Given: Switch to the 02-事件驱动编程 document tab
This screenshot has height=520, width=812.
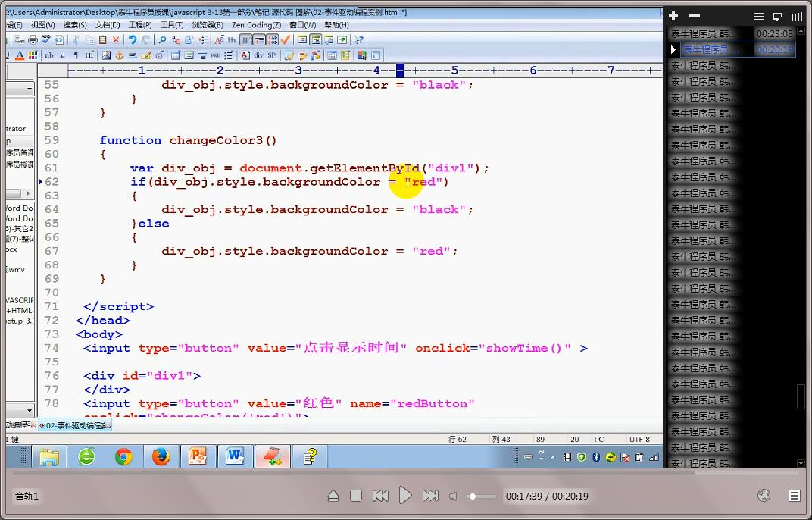Looking at the screenshot, I should pyautogui.click(x=76, y=425).
